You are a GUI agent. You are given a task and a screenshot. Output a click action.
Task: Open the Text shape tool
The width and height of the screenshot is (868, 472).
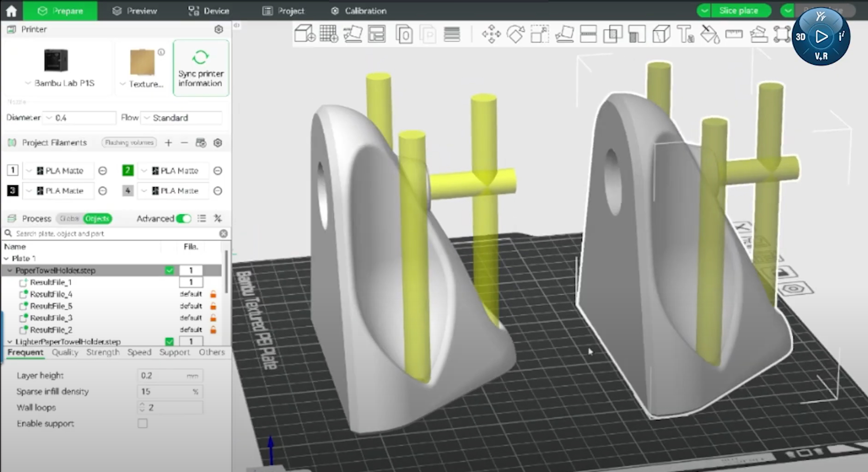point(685,34)
